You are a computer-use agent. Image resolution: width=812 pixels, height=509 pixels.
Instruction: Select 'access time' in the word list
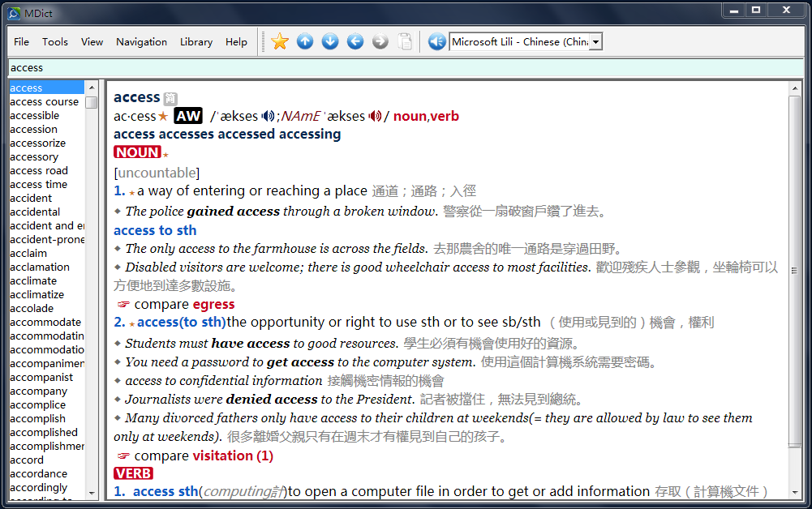[39, 185]
